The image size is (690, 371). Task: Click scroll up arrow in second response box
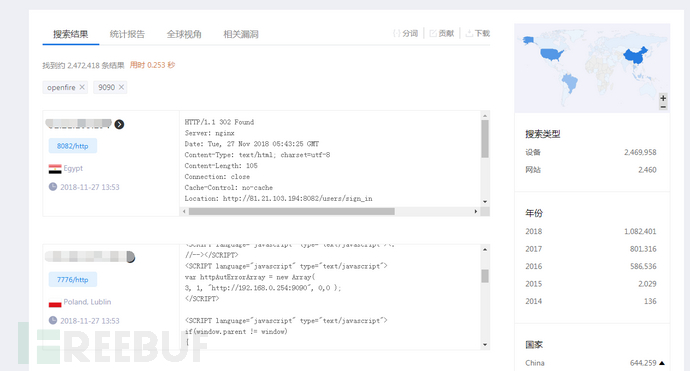[x=485, y=250]
